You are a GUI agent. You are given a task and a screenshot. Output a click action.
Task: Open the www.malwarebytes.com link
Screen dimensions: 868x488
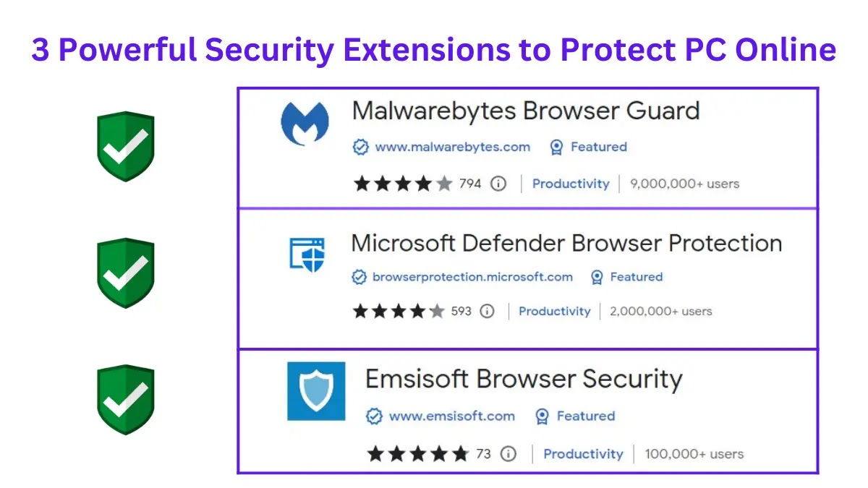(452, 147)
